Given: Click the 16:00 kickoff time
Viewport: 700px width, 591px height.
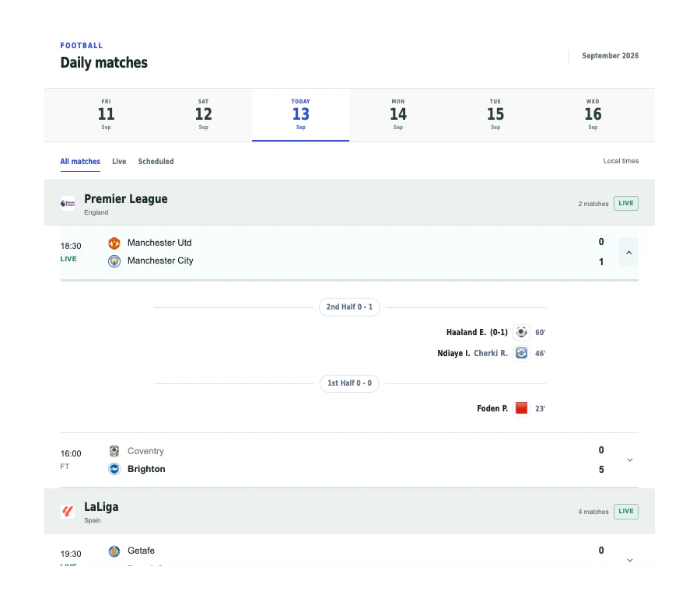Looking at the screenshot, I should coord(71,453).
